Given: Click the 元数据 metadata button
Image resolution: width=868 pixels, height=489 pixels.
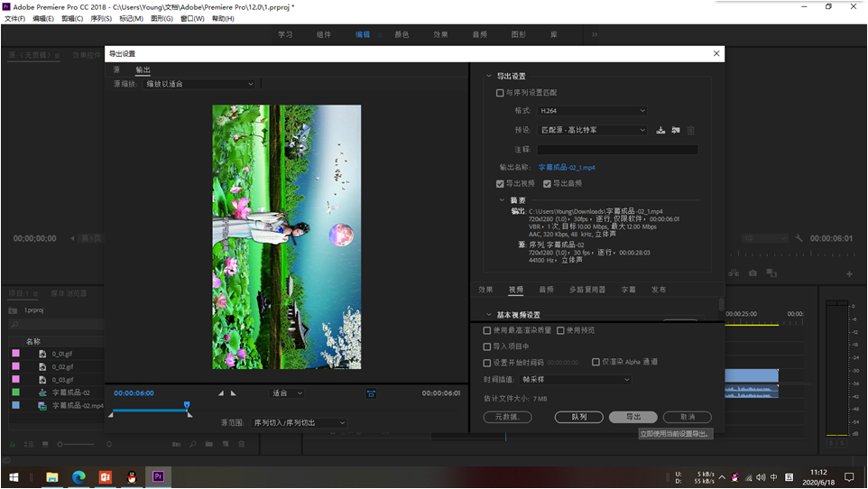Looking at the screenshot, I should (507, 417).
